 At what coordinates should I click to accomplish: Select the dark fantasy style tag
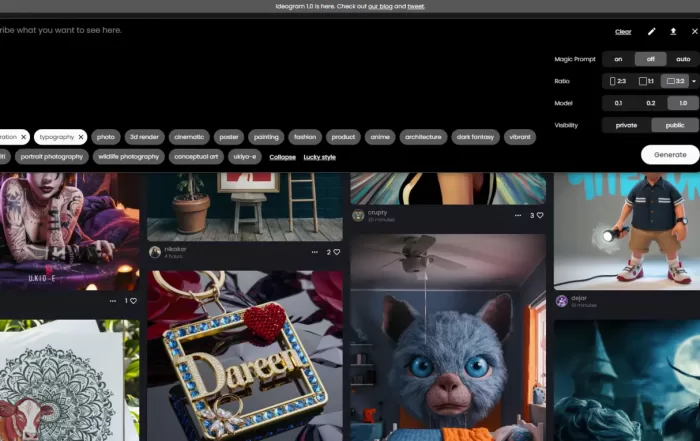click(x=475, y=137)
